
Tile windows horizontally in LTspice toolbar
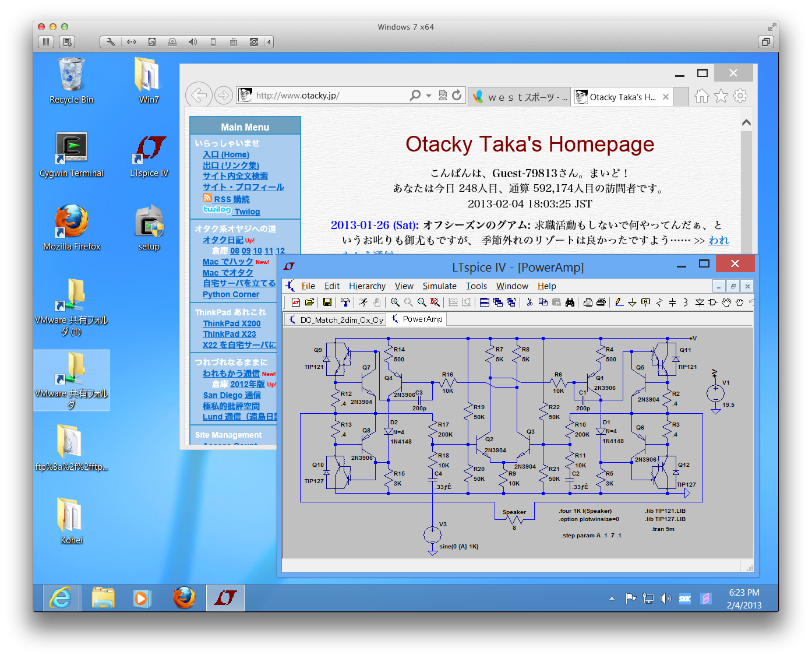[485, 302]
